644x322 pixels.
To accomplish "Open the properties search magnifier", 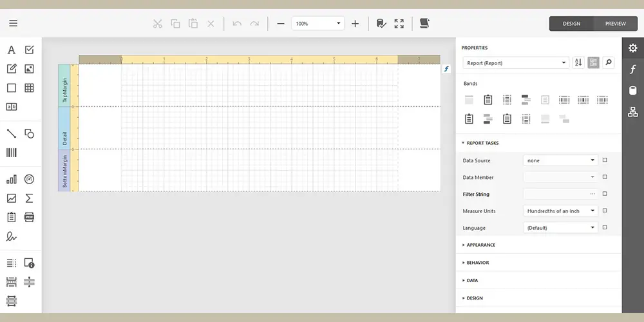I will 609,62.
